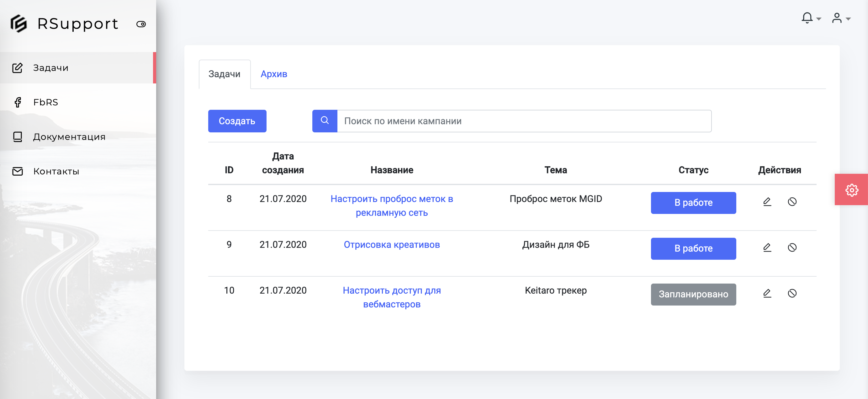Edit task 9 with the pencil icon
Screen dimensions: 868x399
pos(767,248)
